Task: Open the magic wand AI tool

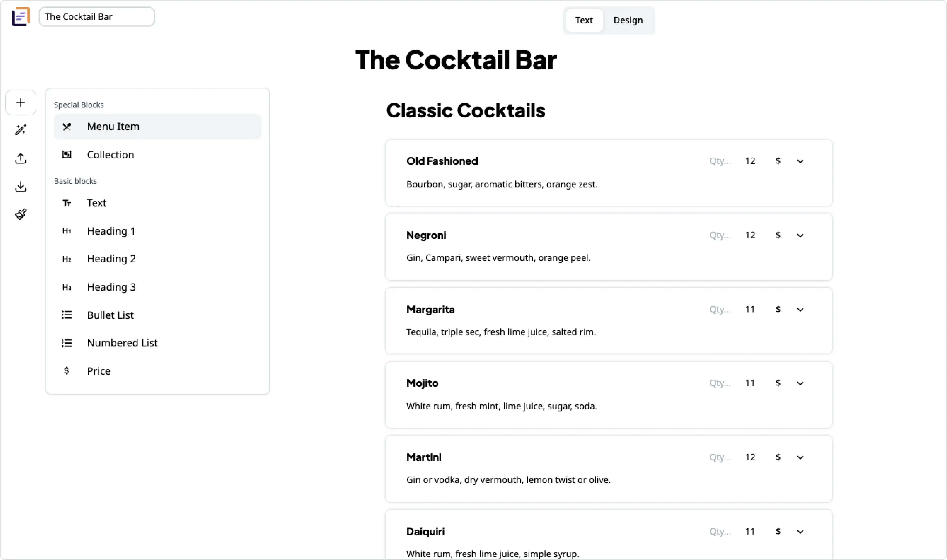Action: pos(21,130)
